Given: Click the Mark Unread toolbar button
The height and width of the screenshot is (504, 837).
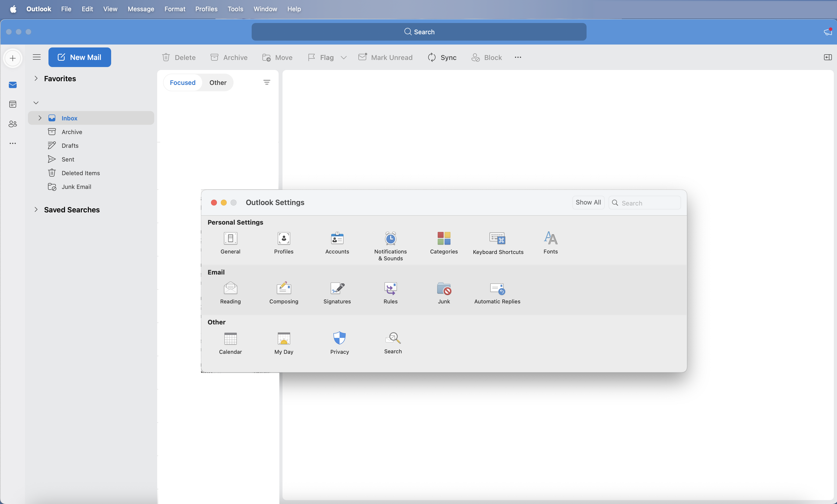Looking at the screenshot, I should [385, 57].
